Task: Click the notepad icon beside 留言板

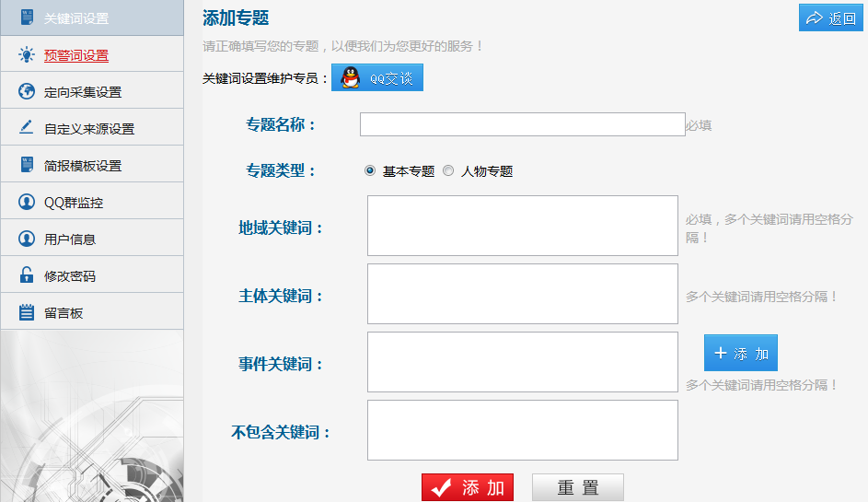Action: 26,312
